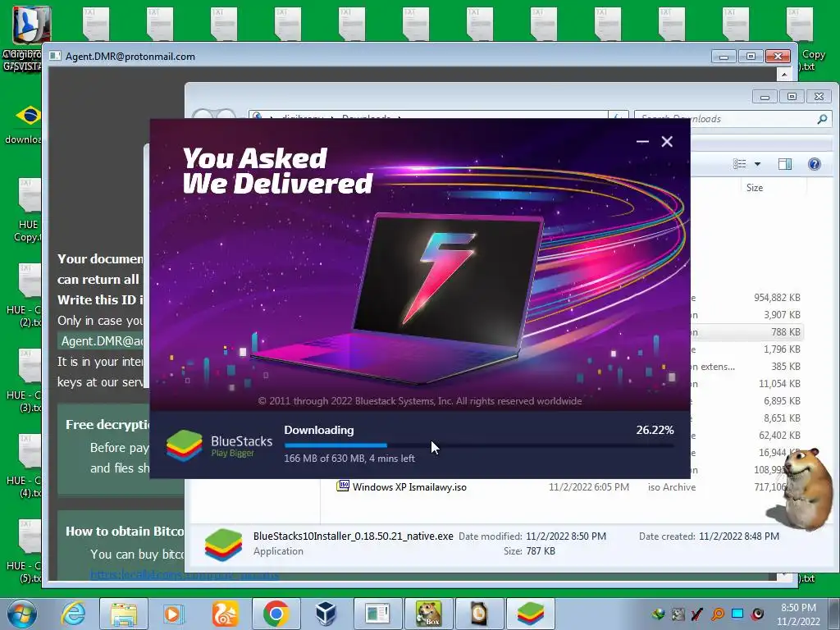The image size is (840, 630).
Task: Click the 11/2/2022 6:05 PM date cell
Action: pos(589,487)
